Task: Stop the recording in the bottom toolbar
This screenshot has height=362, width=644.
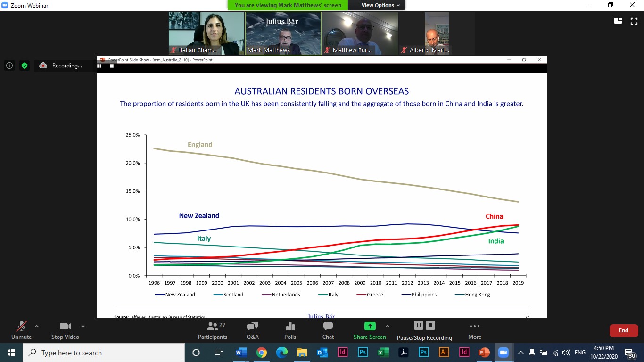Action: point(430,325)
